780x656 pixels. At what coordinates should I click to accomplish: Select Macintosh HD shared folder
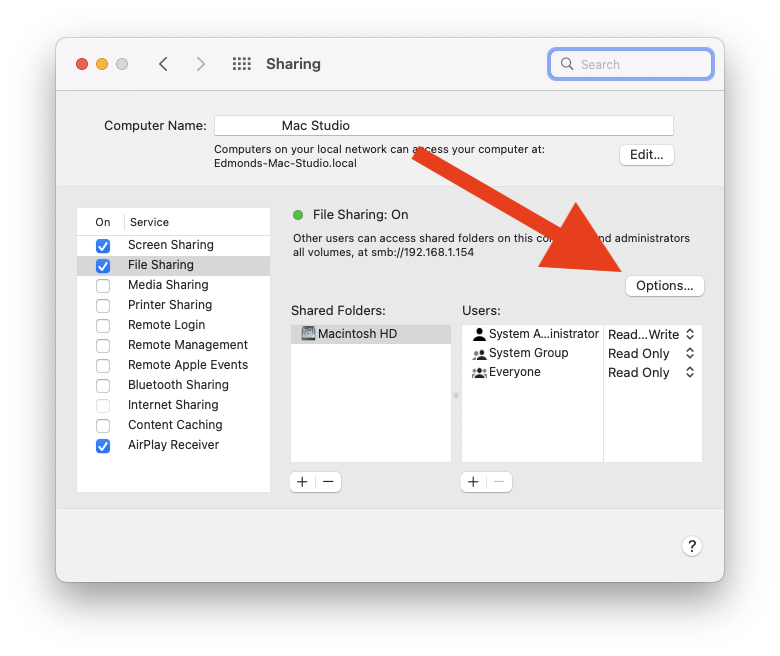[x=371, y=334]
